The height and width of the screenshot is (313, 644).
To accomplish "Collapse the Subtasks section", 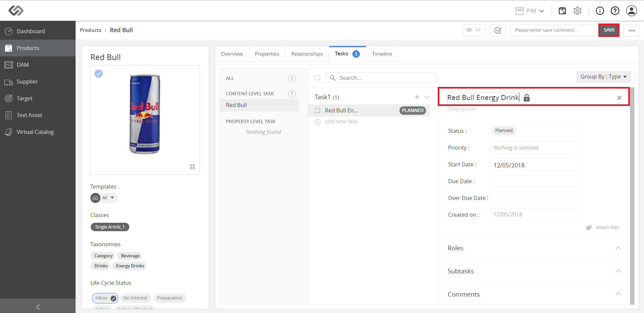I will tap(618, 271).
